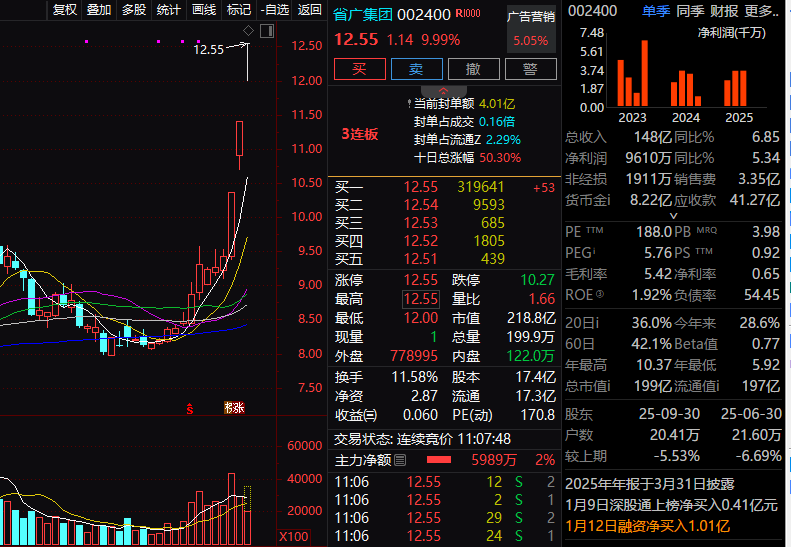This screenshot has height=547, width=791.
Task: Switch to the 同季 tab
Action: point(690,11)
